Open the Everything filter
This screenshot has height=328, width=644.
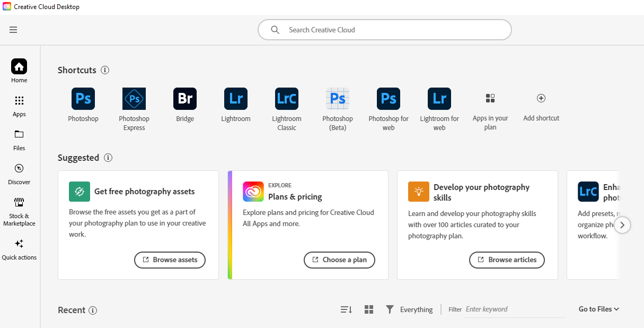tap(409, 309)
